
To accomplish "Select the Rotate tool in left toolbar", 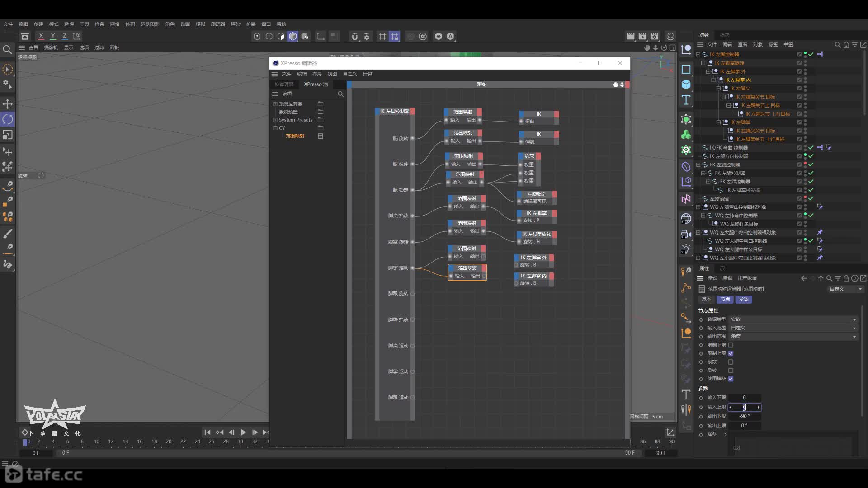I will [x=8, y=119].
